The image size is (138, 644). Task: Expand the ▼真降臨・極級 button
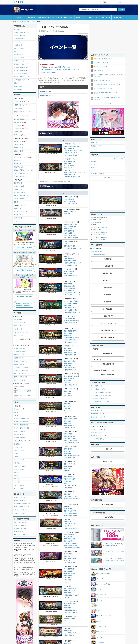tap(108, 273)
